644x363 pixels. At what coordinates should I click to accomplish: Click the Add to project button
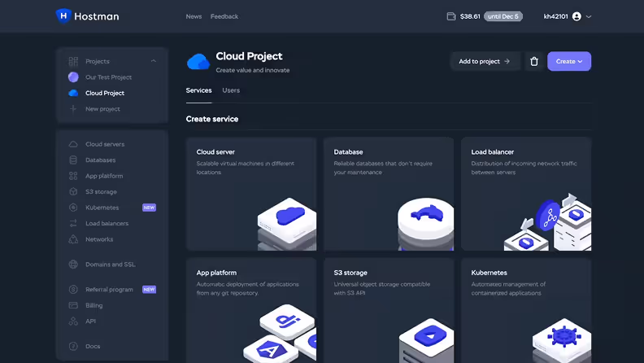point(484,61)
